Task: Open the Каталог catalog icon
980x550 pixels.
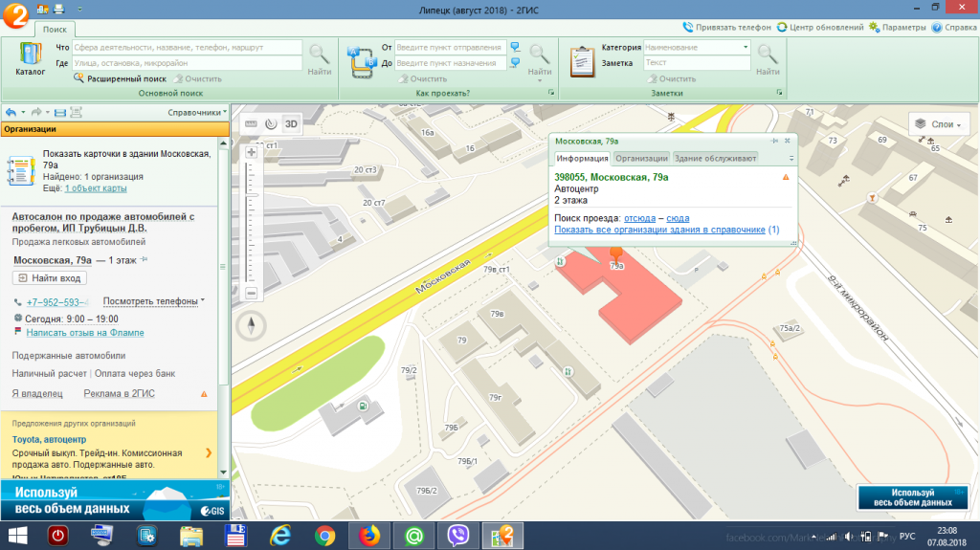Action: [x=30, y=58]
